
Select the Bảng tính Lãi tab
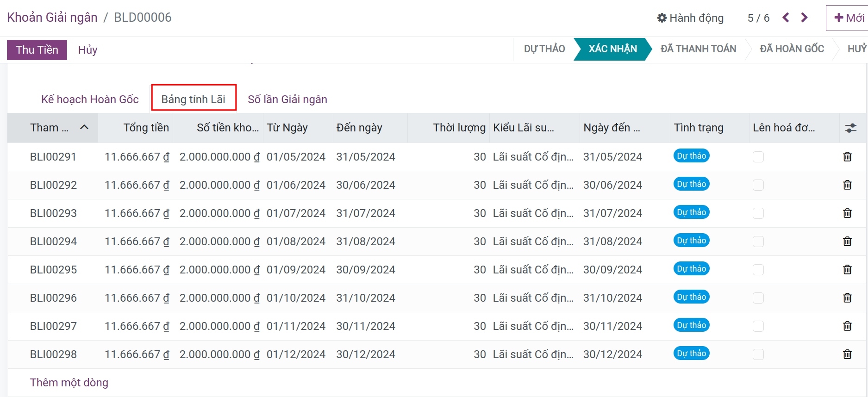tap(194, 99)
